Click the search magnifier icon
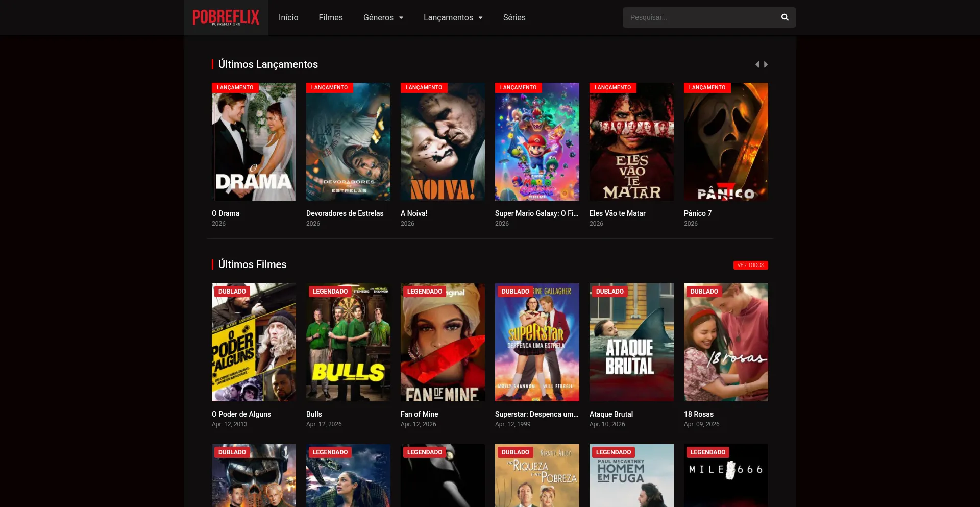The width and height of the screenshot is (980, 507). 785,17
